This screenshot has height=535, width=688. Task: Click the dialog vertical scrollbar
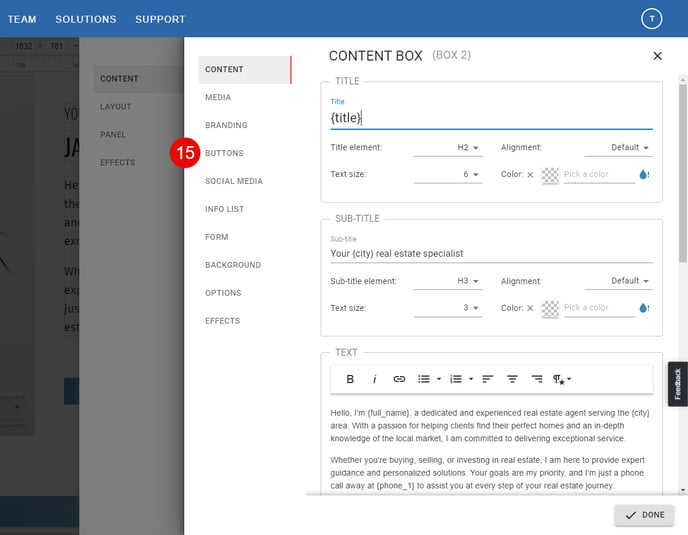(x=682, y=173)
